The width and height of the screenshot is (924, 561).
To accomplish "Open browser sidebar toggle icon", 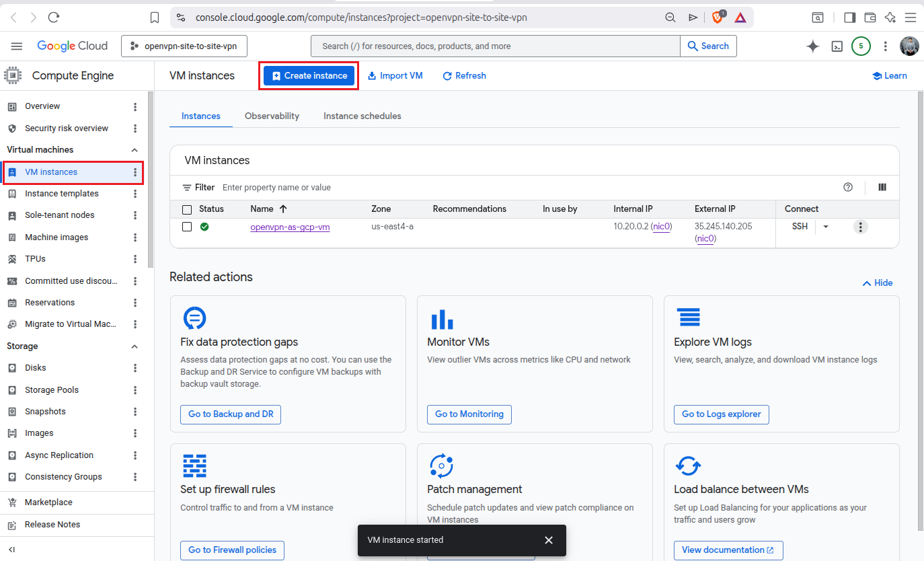I will (849, 17).
